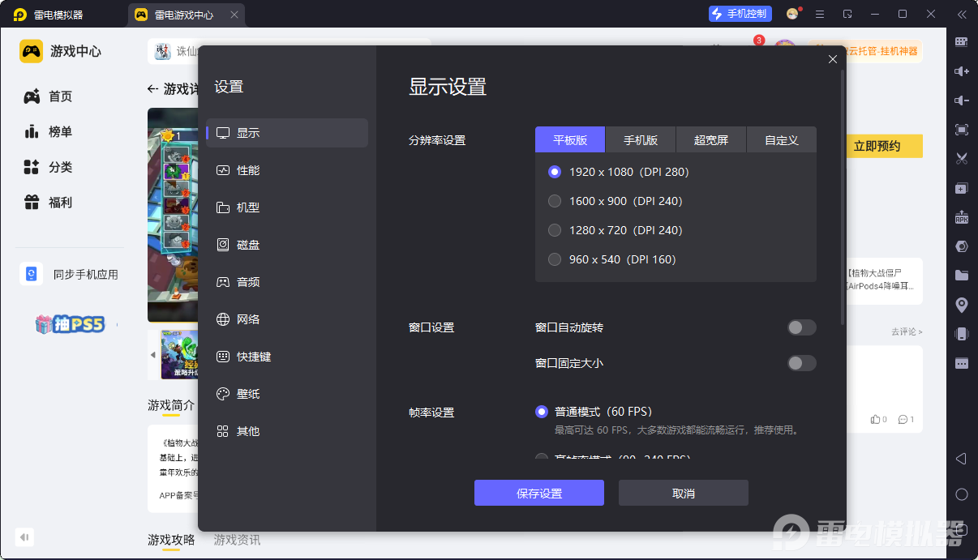This screenshot has width=978, height=560.
Task: Select 机型 settings category
Action: [287, 207]
